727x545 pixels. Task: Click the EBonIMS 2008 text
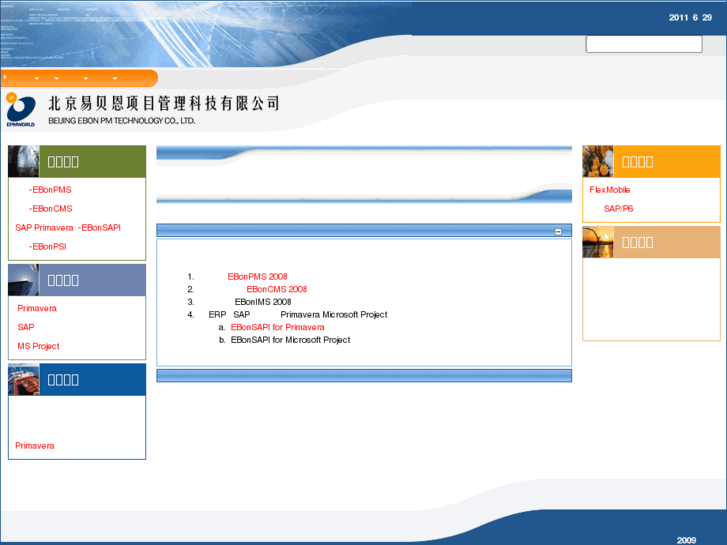263,302
